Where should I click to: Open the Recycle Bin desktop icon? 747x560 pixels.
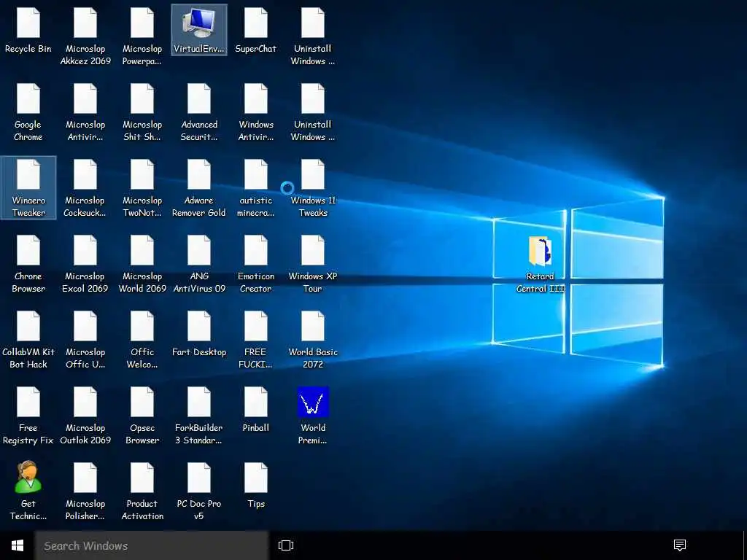coord(28,29)
